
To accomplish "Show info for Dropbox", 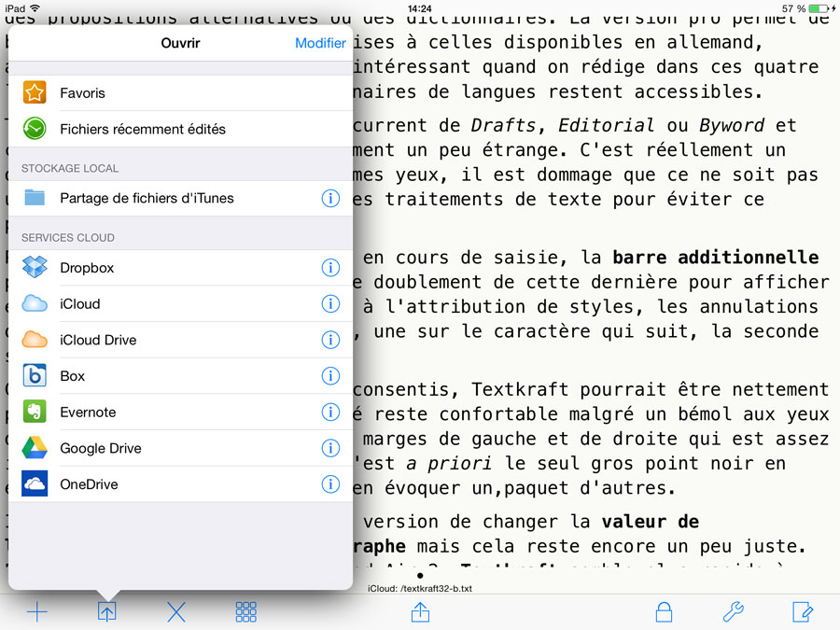I will (x=330, y=267).
